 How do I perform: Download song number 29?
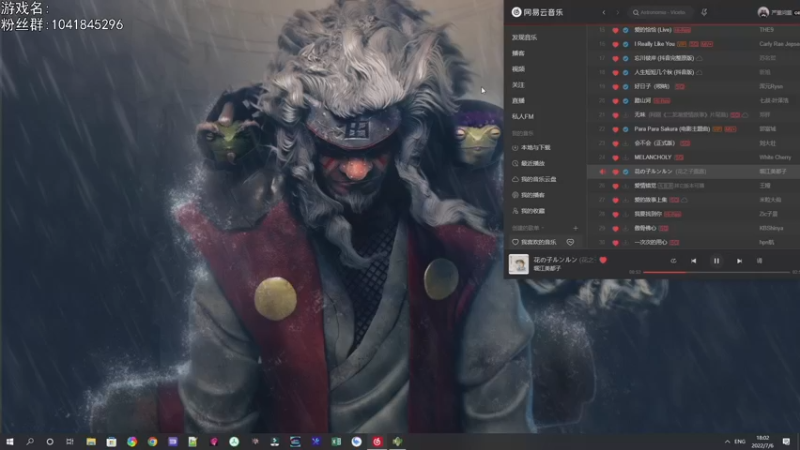pyautogui.click(x=626, y=228)
